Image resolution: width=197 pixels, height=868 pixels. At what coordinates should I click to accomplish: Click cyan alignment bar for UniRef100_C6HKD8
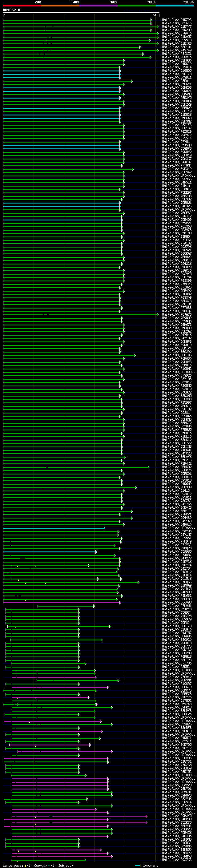(x=62, y=88)
